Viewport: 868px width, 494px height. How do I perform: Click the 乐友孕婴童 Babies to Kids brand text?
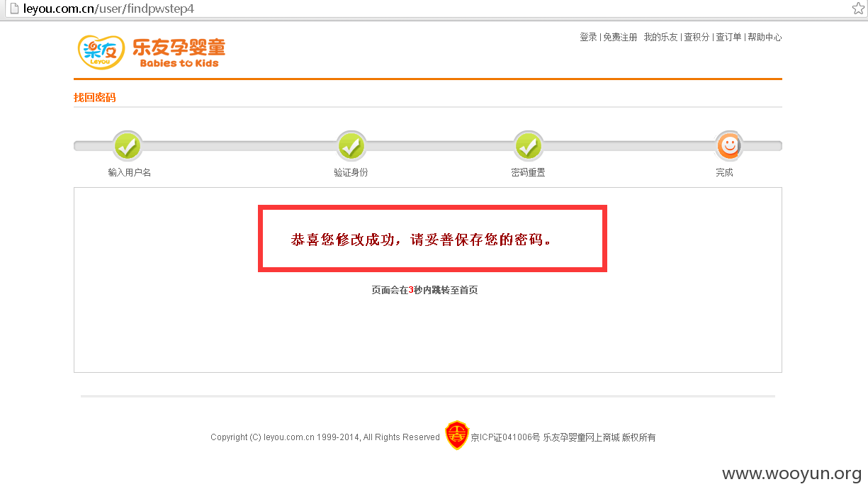coord(179,52)
